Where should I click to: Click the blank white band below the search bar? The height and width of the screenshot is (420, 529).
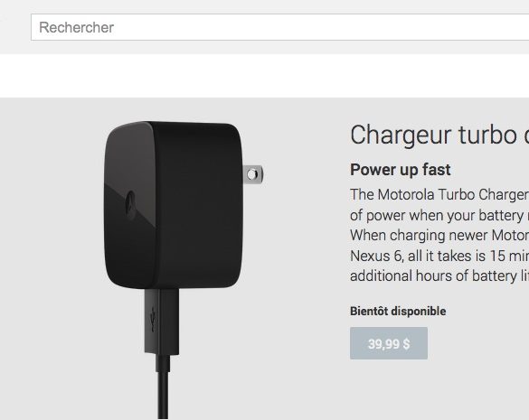pyautogui.click(x=264, y=76)
